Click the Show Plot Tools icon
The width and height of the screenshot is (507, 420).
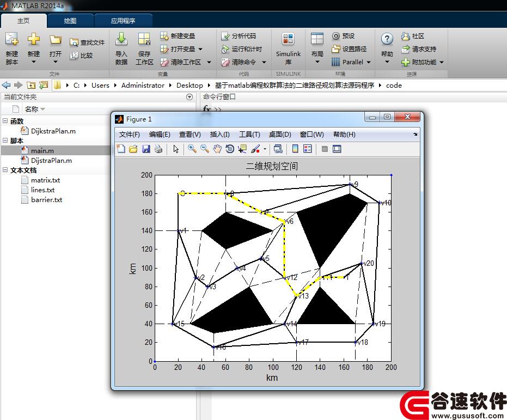tap(337, 149)
